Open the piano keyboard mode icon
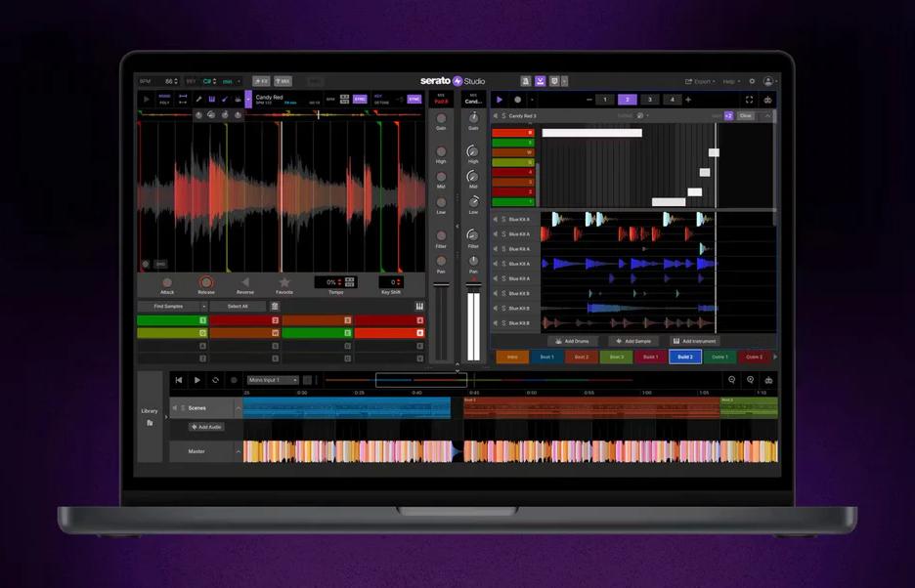 (x=419, y=307)
